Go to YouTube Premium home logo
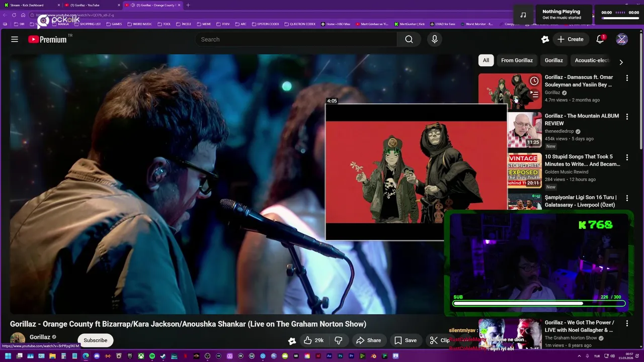 pos(47,39)
